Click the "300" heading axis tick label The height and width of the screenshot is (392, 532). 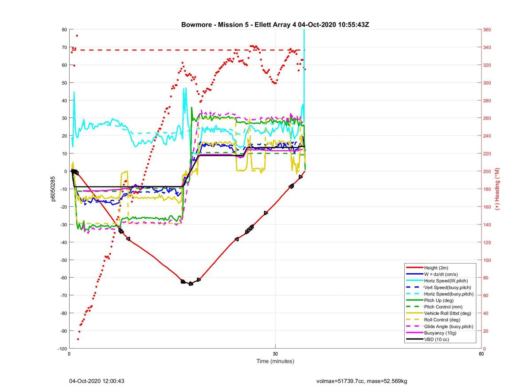(x=487, y=83)
